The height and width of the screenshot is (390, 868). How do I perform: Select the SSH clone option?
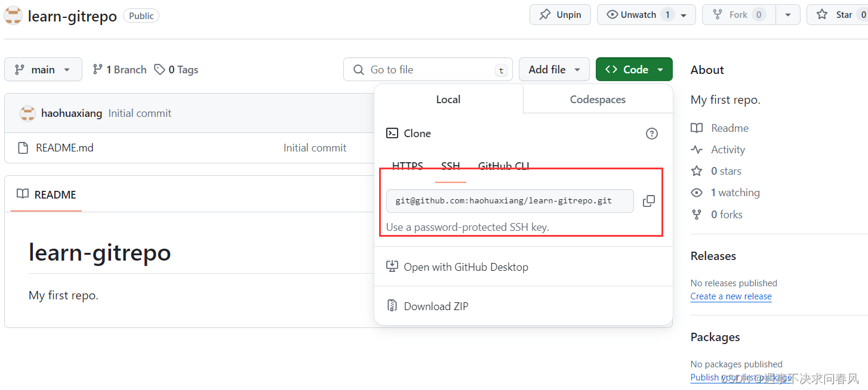click(x=451, y=166)
